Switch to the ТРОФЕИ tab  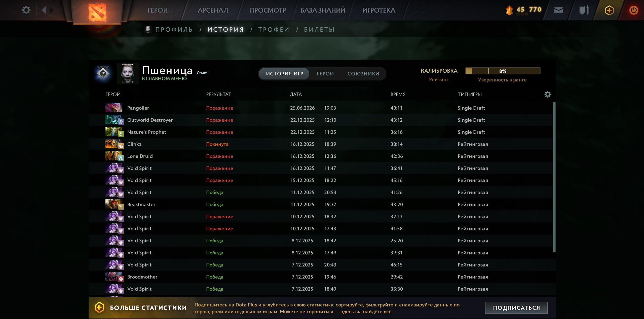(x=274, y=29)
